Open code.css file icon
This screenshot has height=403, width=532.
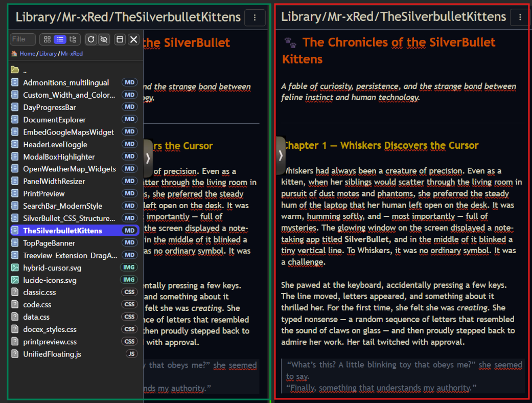click(x=15, y=305)
